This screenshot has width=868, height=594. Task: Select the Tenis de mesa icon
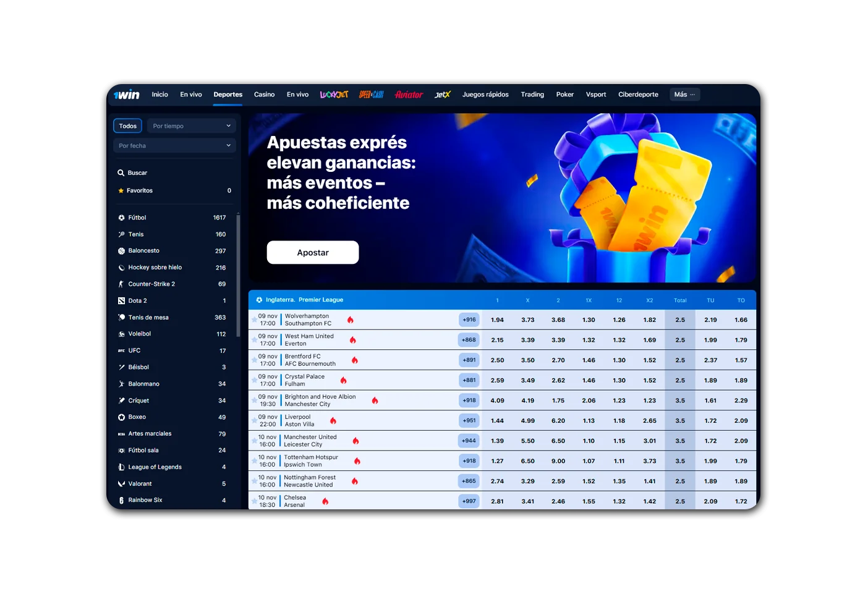(122, 317)
